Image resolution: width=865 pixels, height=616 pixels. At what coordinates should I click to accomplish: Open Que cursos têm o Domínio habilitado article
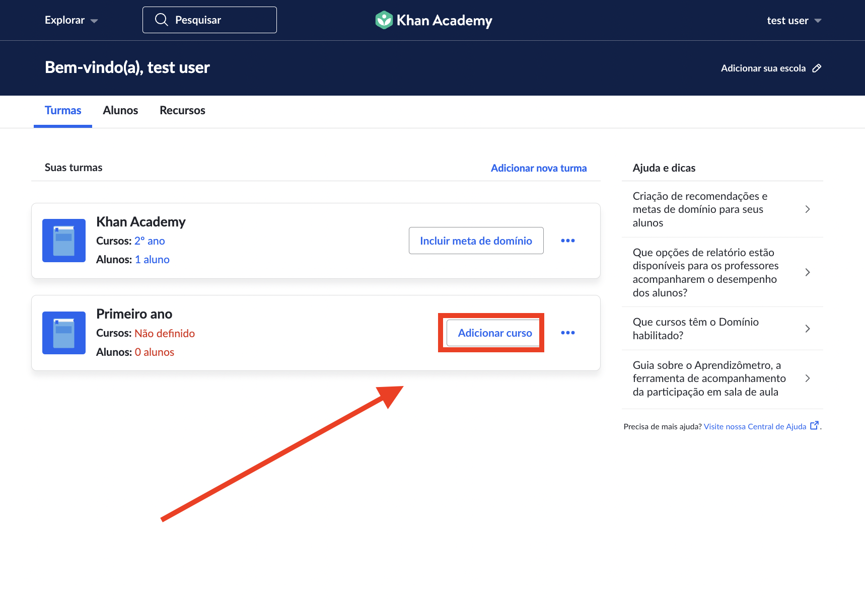tap(722, 329)
